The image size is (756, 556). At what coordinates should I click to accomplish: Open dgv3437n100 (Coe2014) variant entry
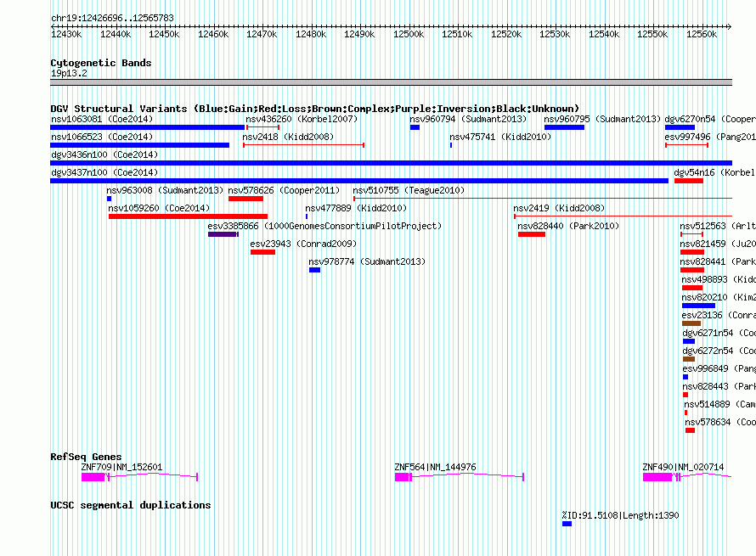point(104,172)
